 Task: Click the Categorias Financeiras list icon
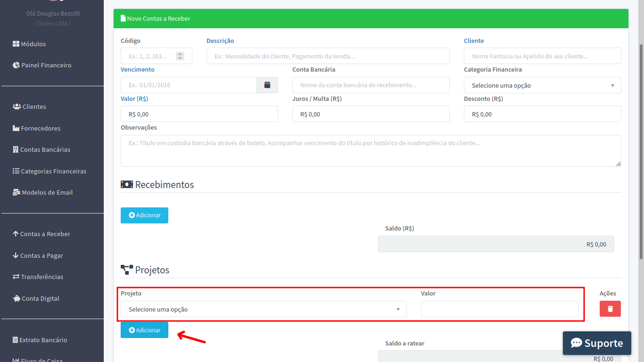point(16,171)
